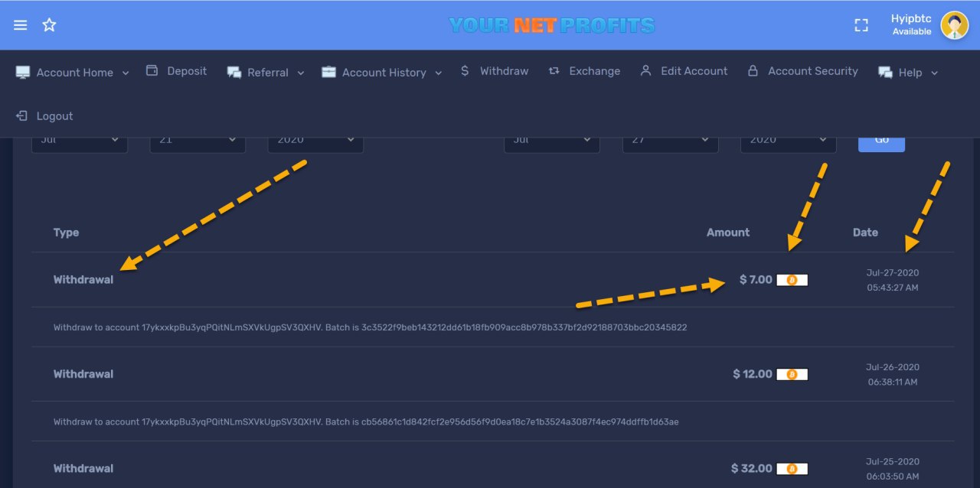Click the Help chat icon
This screenshot has height=488, width=980.
coord(885,72)
